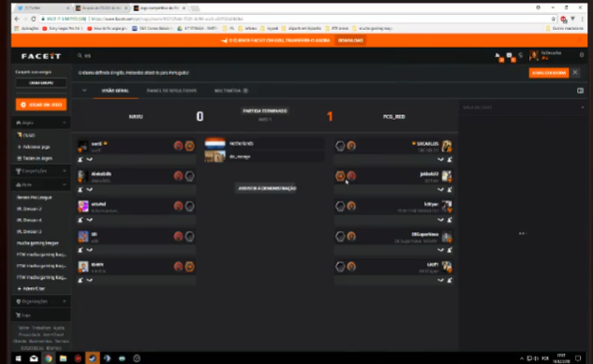Select the Visão Geral tab
593x364 pixels.
click(115, 91)
